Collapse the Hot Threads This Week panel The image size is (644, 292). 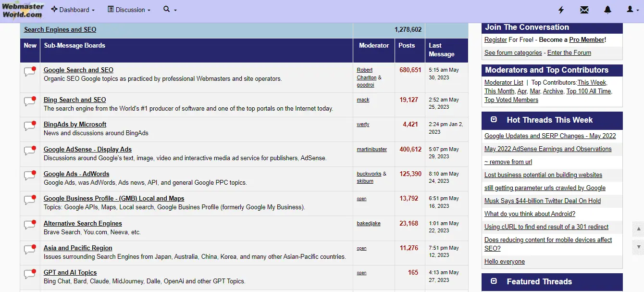click(494, 120)
